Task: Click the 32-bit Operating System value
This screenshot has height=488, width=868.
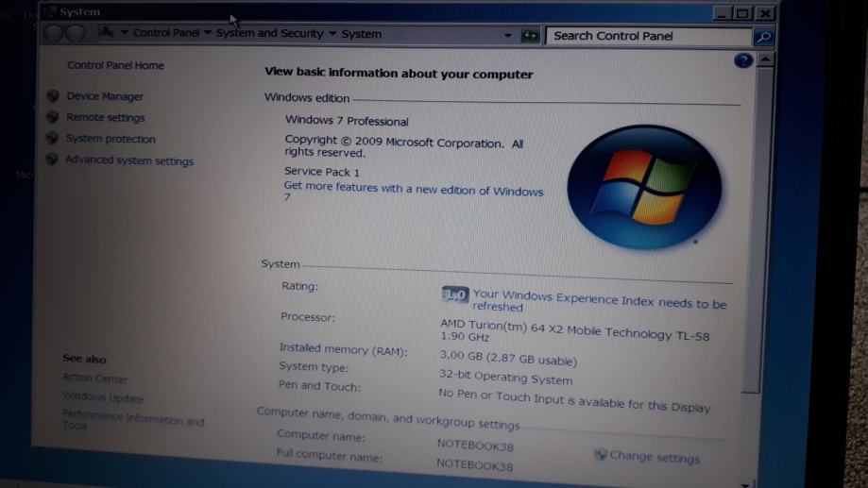Action: (506, 378)
